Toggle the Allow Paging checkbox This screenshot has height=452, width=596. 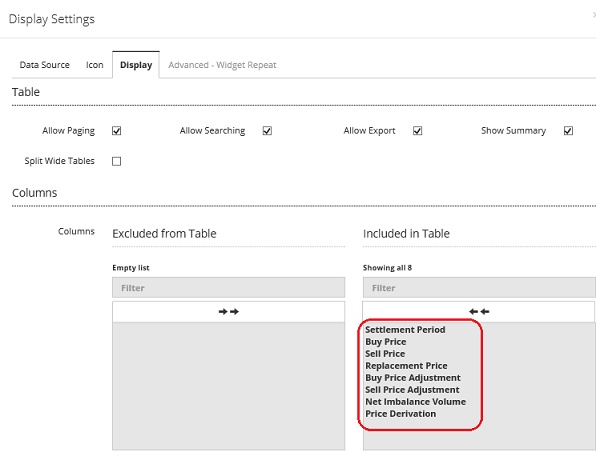click(x=117, y=131)
